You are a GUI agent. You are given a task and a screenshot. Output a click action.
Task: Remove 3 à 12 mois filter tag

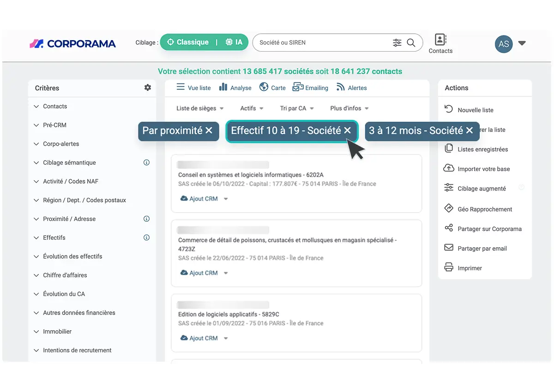(x=470, y=131)
